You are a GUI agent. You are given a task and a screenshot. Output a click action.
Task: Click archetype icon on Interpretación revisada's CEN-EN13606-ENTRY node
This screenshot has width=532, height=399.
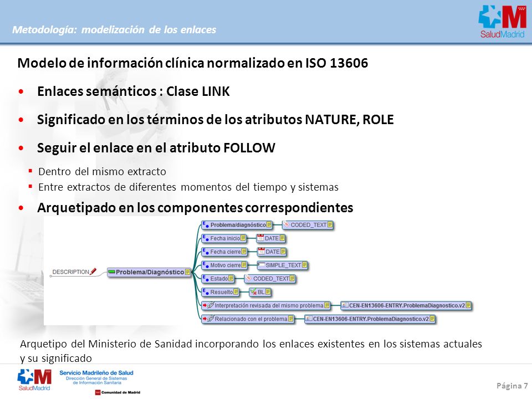(345, 305)
